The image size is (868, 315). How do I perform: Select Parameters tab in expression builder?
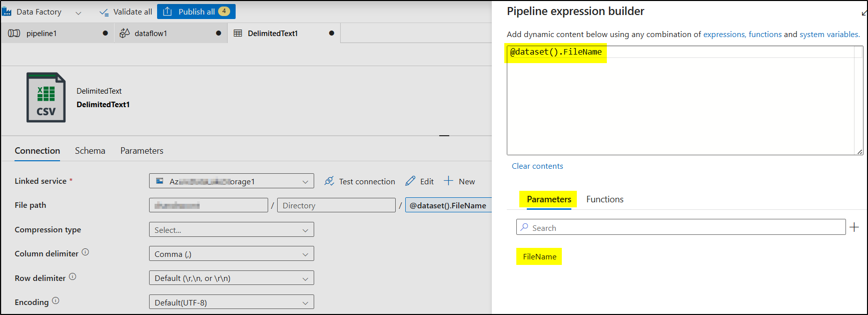click(549, 199)
